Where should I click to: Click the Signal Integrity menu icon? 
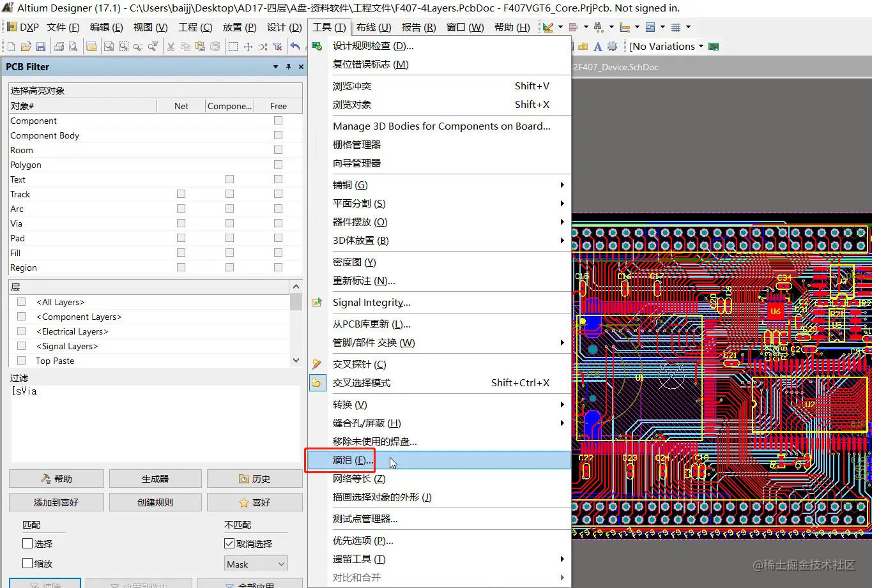[x=317, y=303]
